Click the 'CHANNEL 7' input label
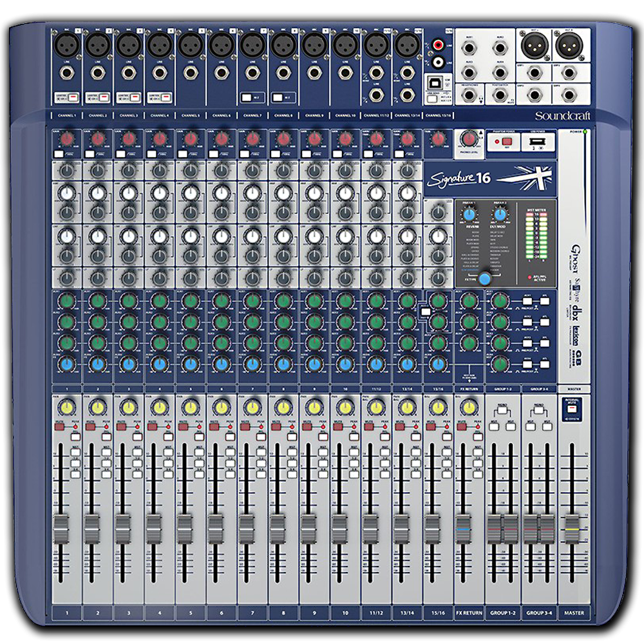 pyautogui.click(x=252, y=115)
